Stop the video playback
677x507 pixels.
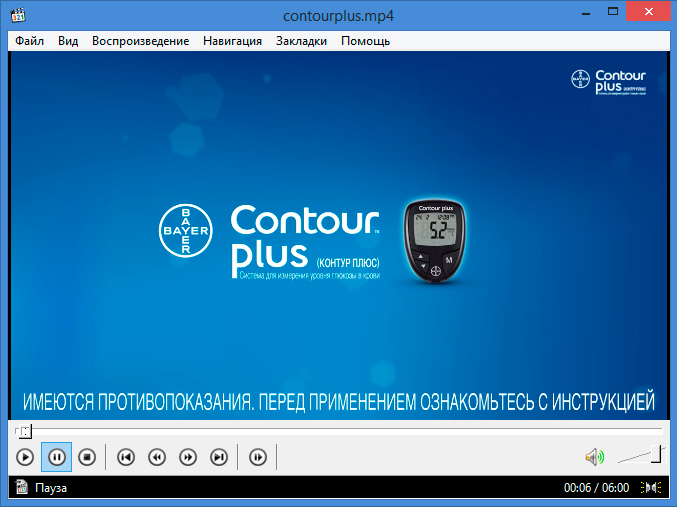pyautogui.click(x=87, y=457)
